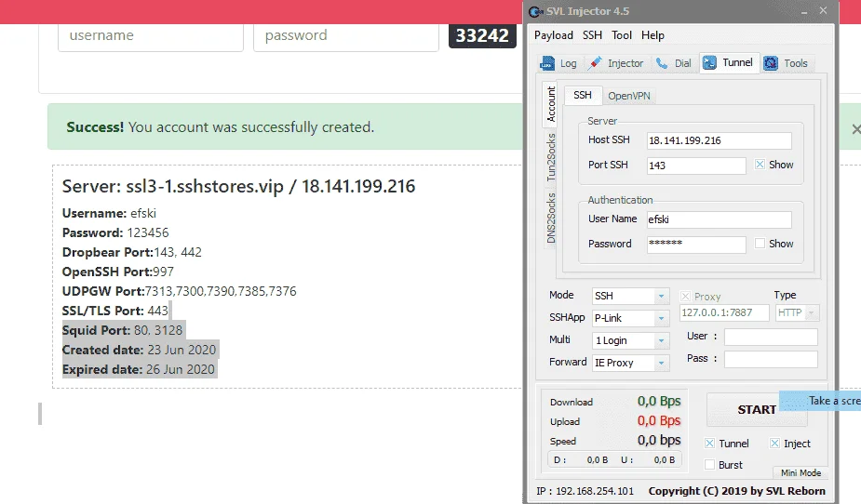This screenshot has width=861, height=504.
Task: Click the proxy address field 127.0.0.1:7887
Action: [x=724, y=312]
